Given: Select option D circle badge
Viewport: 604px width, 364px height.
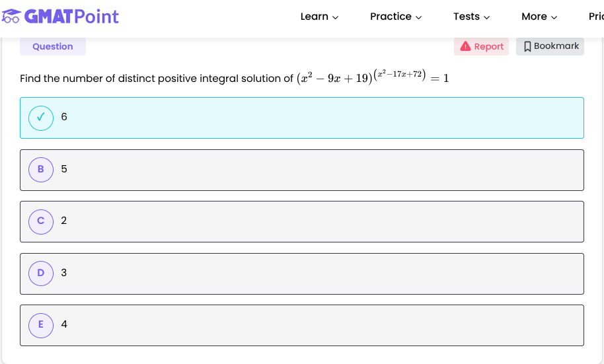Looking at the screenshot, I should [41, 273].
